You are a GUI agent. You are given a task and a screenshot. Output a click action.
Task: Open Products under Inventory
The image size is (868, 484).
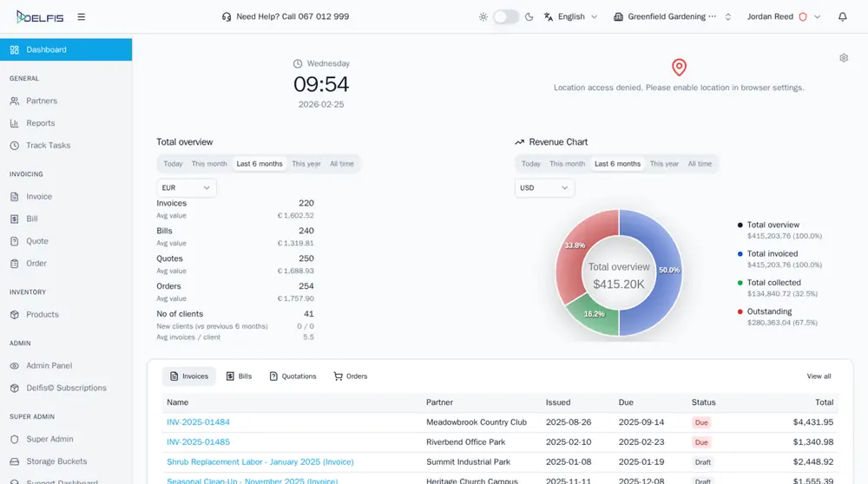point(43,314)
